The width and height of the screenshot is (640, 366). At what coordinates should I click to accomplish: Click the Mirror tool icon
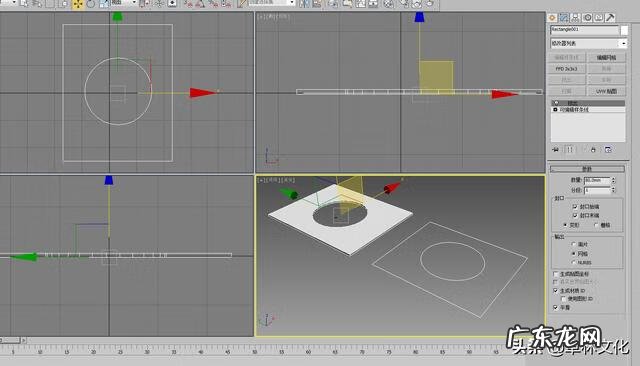point(304,4)
